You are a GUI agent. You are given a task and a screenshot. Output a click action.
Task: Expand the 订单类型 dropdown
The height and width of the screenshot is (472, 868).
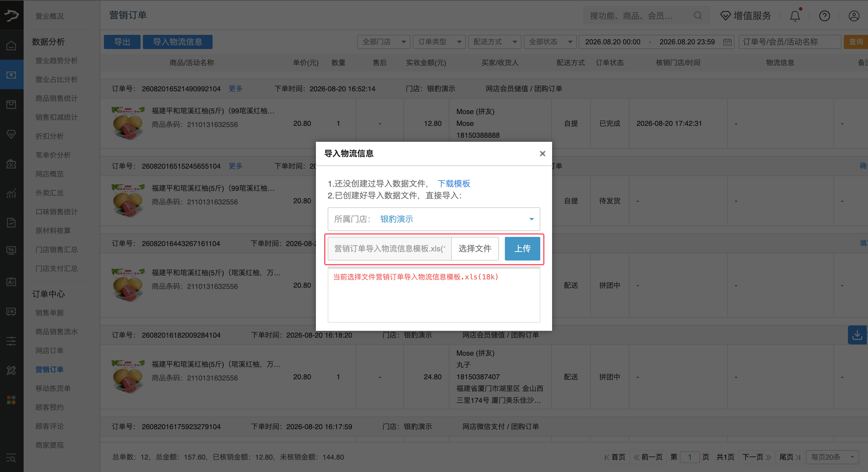439,42
